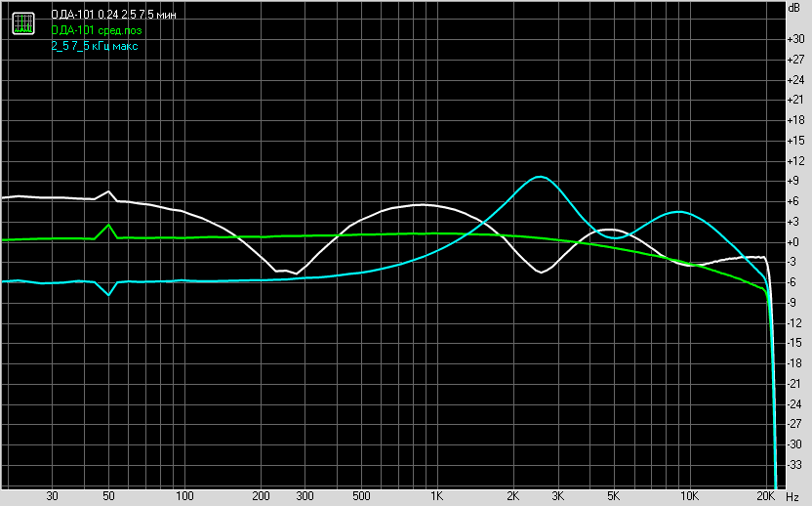This screenshot has width=812, height=506.
Task: Select green legend entry 'ОДА-101 сред.поз'
Action: (97, 30)
